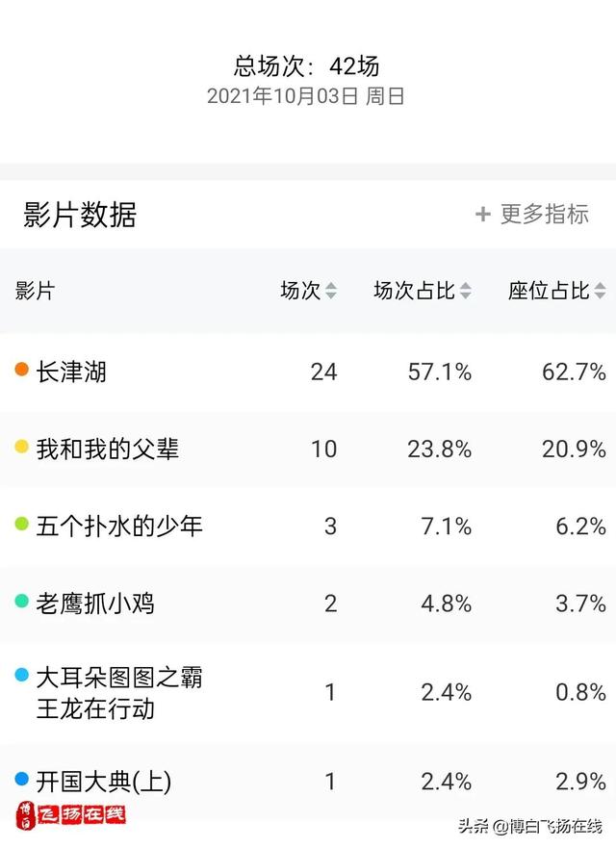The image size is (616, 848).
Task: Click the date 2021年10月03日 周日
Action: pyautogui.click(x=305, y=96)
